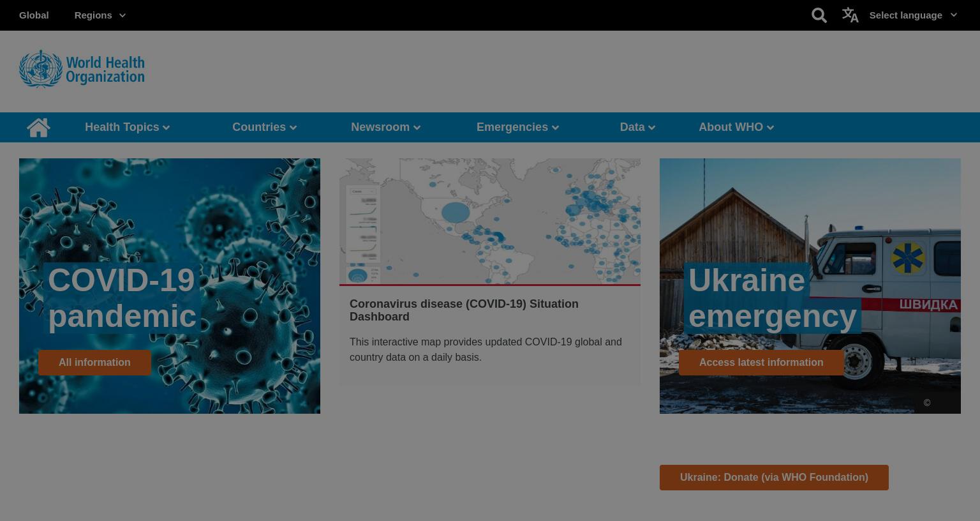980x521 pixels.
Task: Open the Regions dropdown
Action: click(x=100, y=15)
